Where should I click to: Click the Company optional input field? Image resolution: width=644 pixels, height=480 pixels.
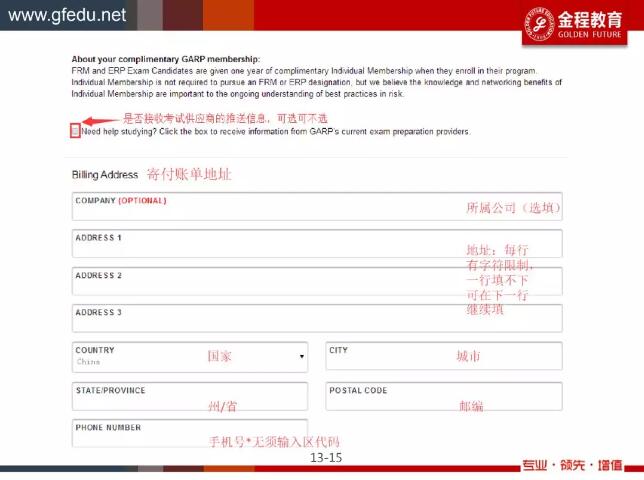pos(317,207)
